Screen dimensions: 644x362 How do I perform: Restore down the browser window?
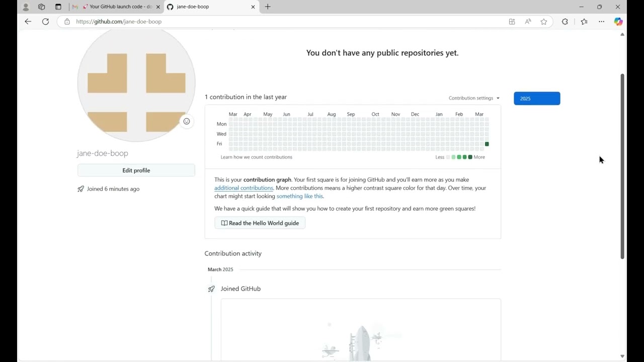[x=599, y=7]
